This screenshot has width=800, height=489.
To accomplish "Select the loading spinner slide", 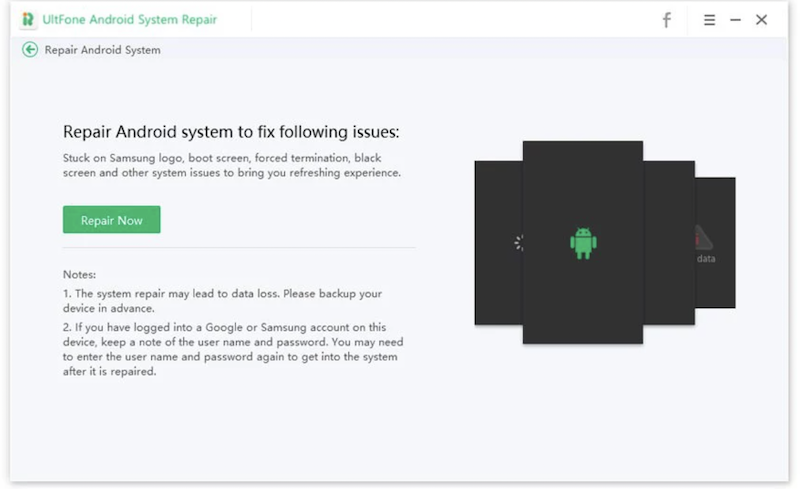I will coord(498,242).
